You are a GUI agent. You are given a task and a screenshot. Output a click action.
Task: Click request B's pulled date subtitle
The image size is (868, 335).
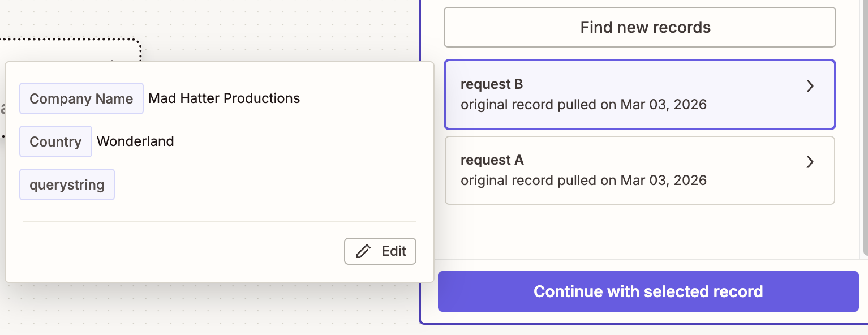pos(583,105)
